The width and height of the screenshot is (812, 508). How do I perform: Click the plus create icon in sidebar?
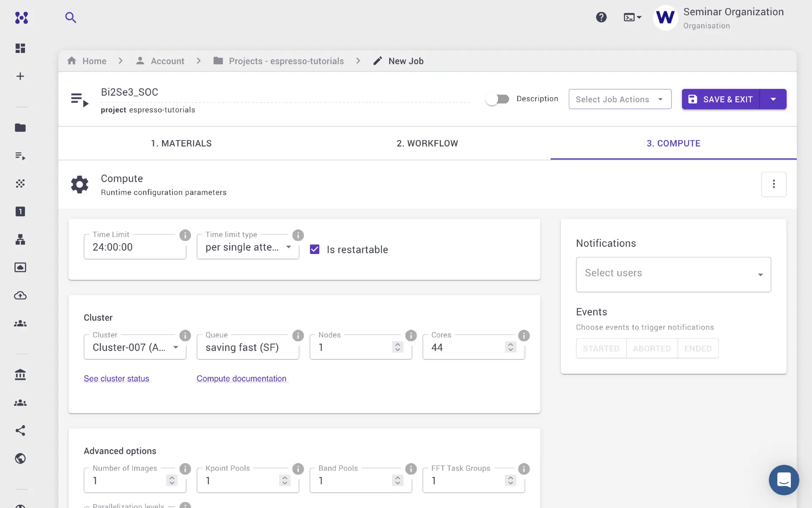[20, 76]
